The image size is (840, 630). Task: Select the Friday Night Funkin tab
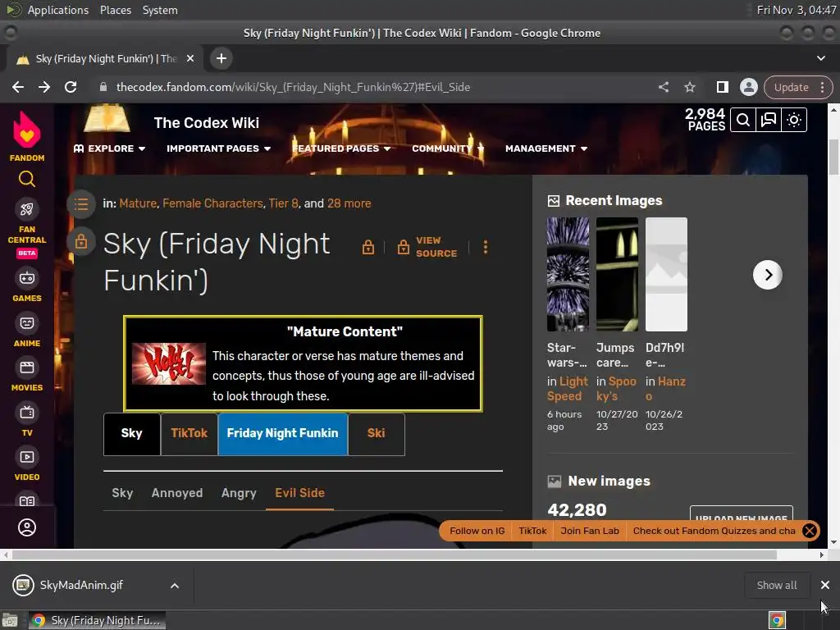[282, 433]
